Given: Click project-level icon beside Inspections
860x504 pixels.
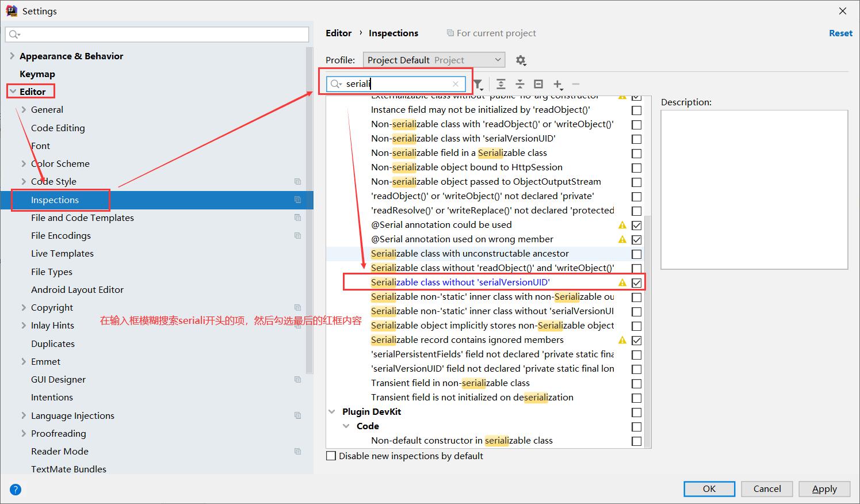Looking at the screenshot, I should (297, 200).
